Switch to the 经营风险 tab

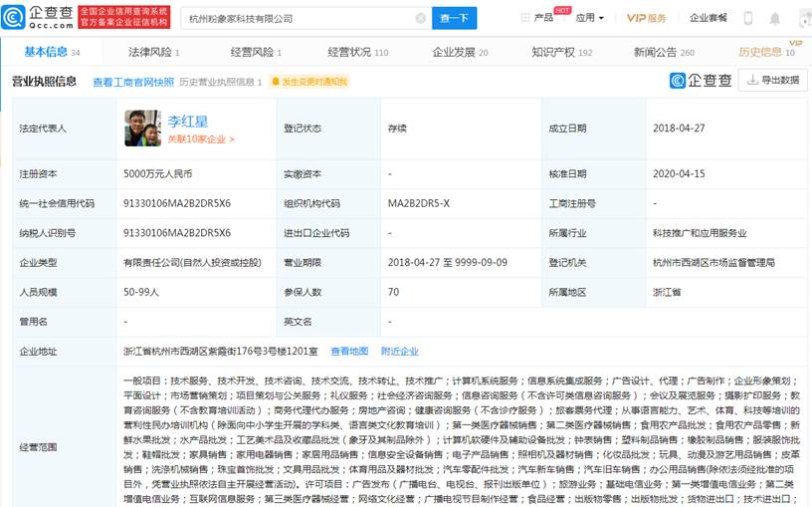coord(256,52)
